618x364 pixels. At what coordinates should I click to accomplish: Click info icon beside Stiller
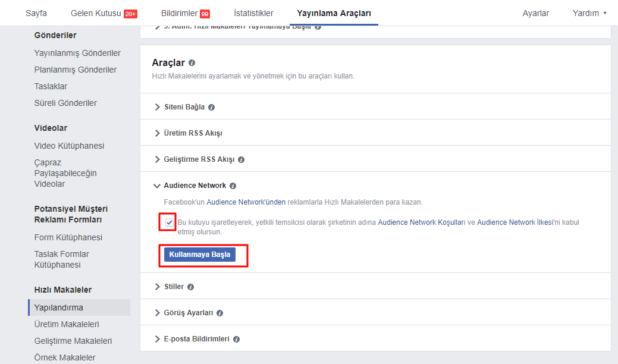click(x=190, y=287)
